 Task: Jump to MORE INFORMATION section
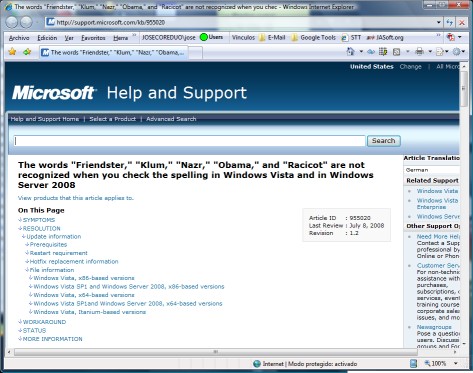point(52,339)
